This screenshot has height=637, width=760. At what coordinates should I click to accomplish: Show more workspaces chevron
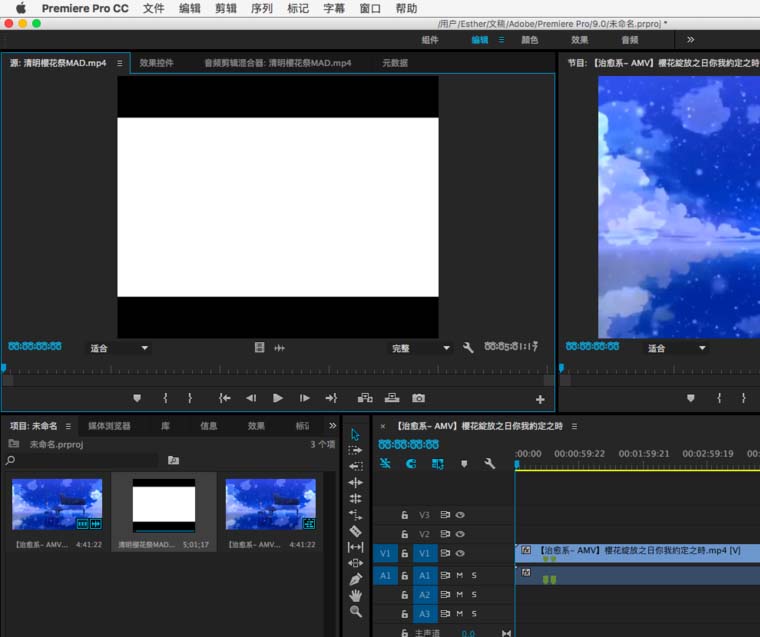(x=690, y=40)
